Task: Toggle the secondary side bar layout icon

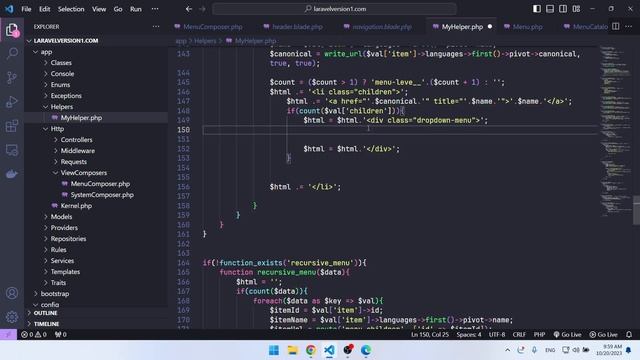Action: [563, 9]
